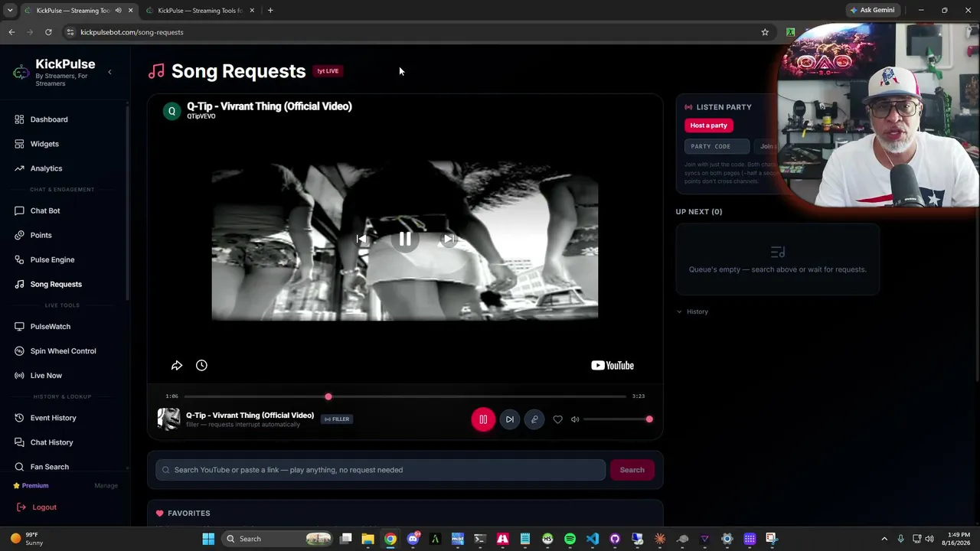Open the GitHub Desktop taskbar icon
The height and width of the screenshot is (551, 980).
(x=615, y=539)
